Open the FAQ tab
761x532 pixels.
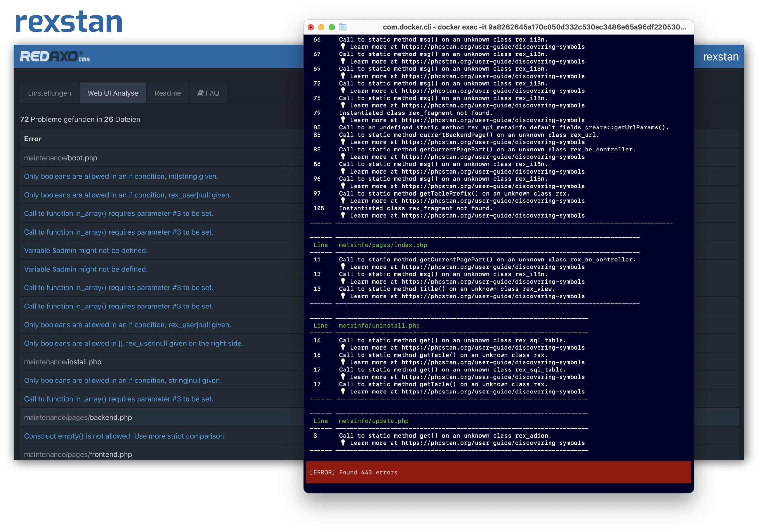(x=209, y=93)
